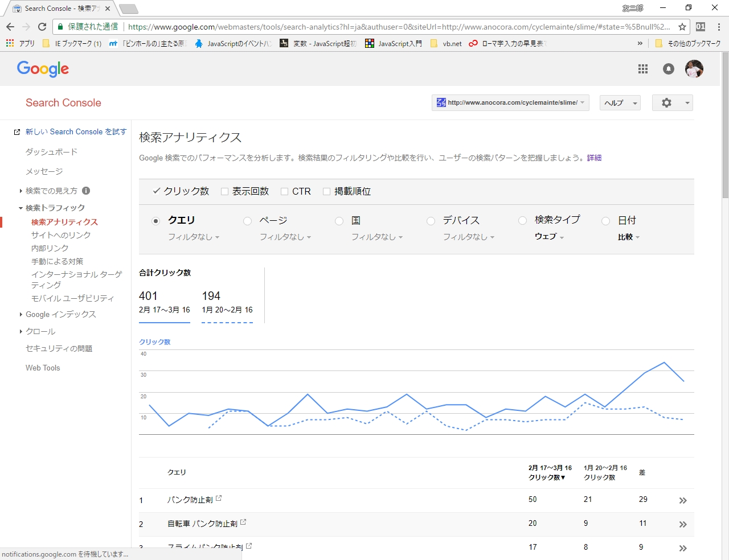
Task: Open 国 filter dropdown
Action: pos(377,237)
